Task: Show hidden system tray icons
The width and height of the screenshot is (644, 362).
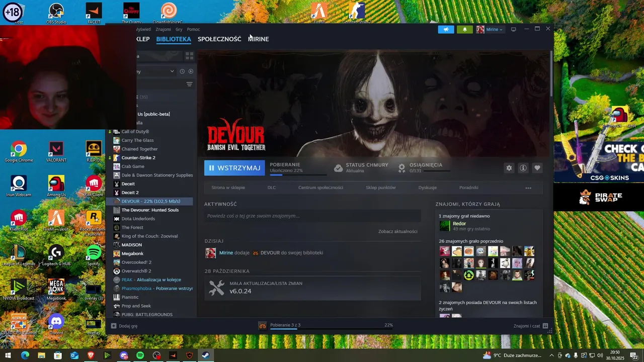Action: point(551,355)
